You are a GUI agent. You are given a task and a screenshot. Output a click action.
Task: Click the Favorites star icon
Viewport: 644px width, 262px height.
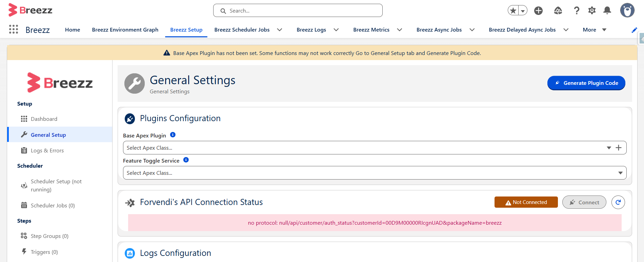(x=513, y=11)
